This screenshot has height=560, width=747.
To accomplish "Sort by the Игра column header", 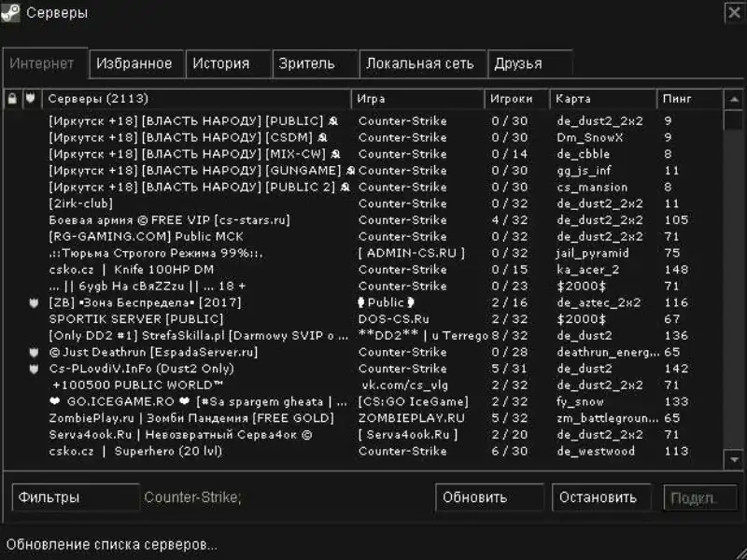I will [x=417, y=99].
